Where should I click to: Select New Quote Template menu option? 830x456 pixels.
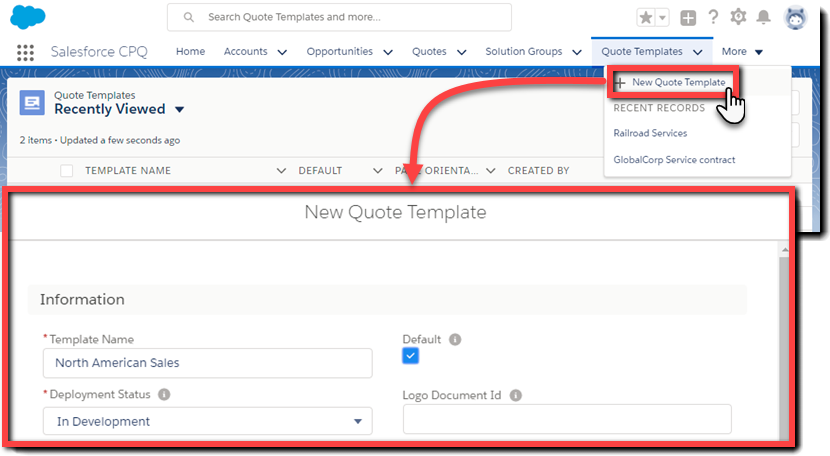tap(678, 82)
